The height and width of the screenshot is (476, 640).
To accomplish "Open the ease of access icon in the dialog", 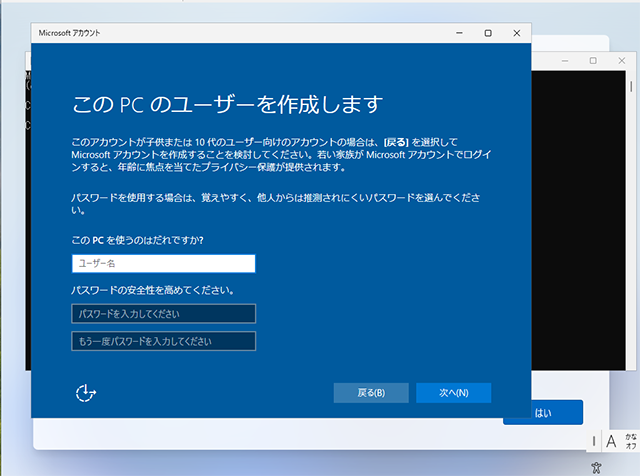I will (x=85, y=392).
